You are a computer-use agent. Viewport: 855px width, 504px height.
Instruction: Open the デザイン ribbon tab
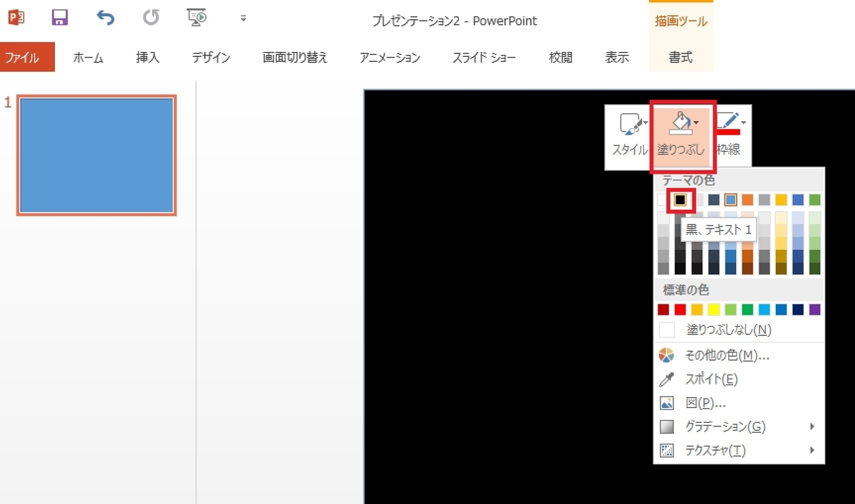[211, 58]
